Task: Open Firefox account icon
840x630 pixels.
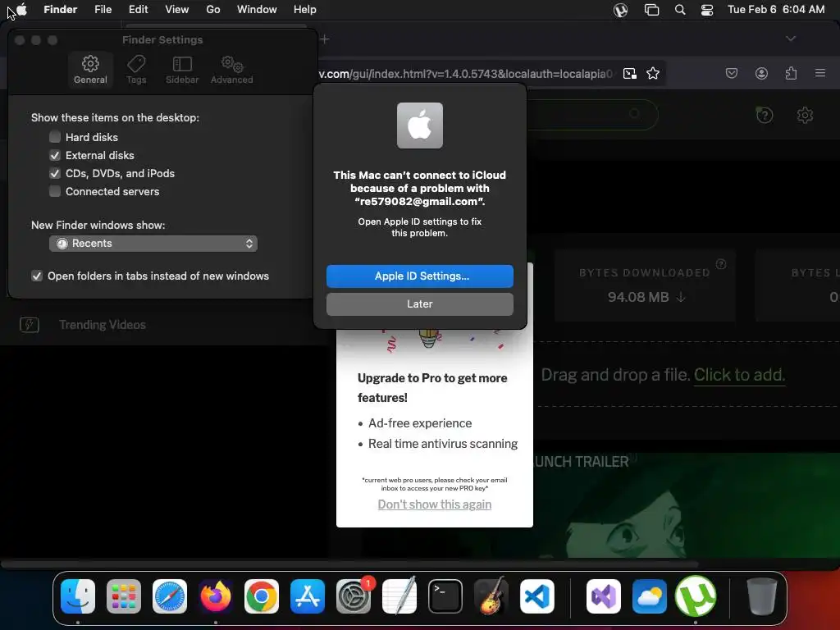Action: click(761, 73)
